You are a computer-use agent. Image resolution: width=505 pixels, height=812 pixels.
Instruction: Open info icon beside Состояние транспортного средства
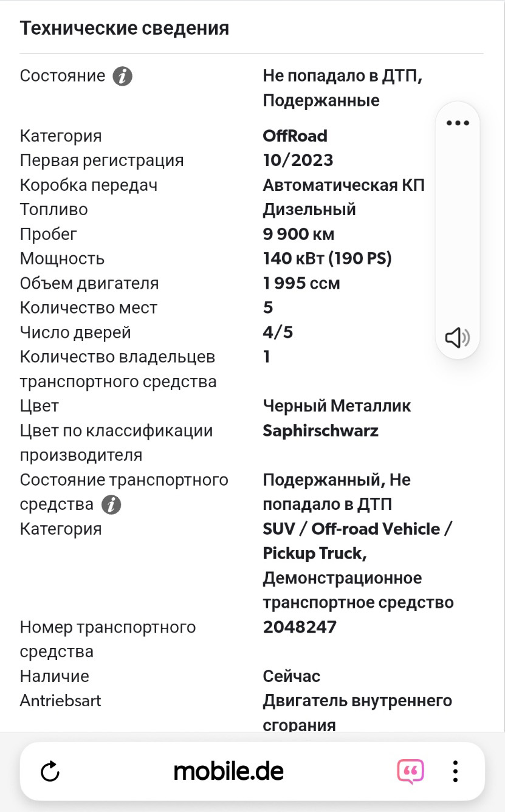111,505
